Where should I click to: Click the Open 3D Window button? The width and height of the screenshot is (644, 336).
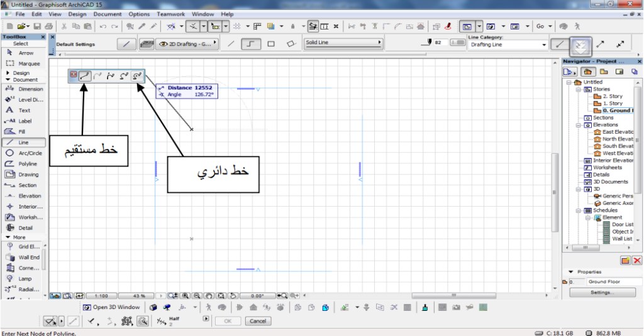112,307
